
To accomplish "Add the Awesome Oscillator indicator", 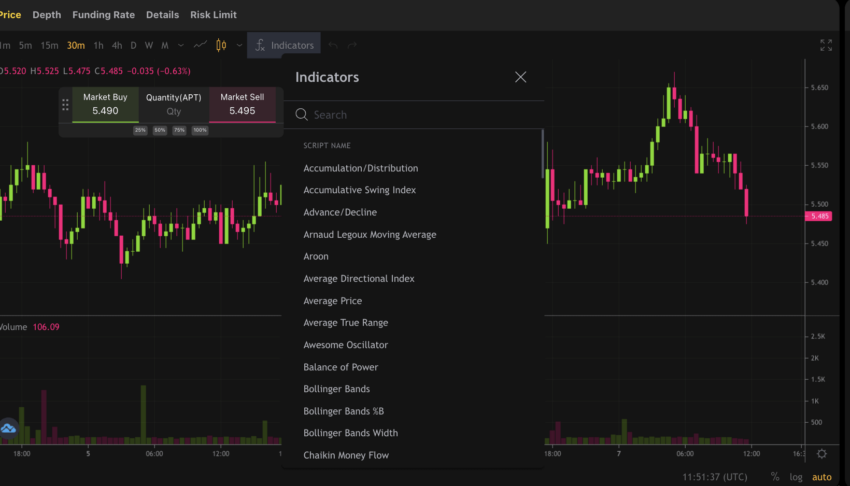I will 345,345.
